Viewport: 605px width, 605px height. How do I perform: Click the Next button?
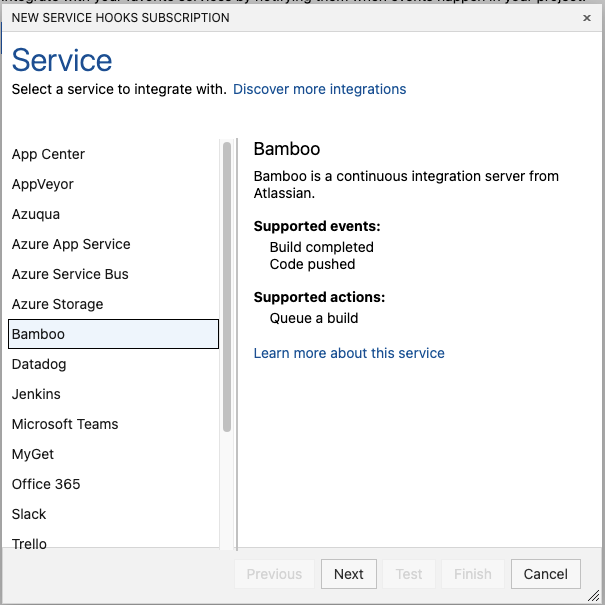point(348,574)
